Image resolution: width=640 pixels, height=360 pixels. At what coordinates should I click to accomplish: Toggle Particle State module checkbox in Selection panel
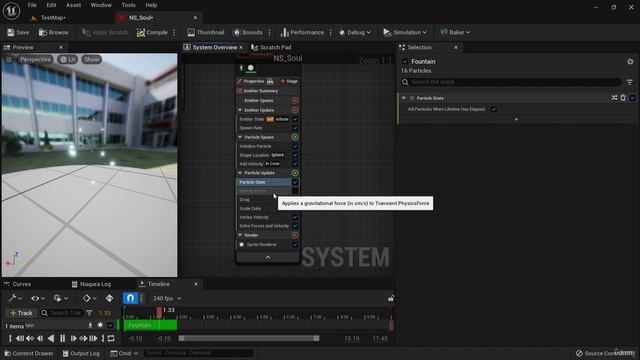pyautogui.click(x=633, y=98)
